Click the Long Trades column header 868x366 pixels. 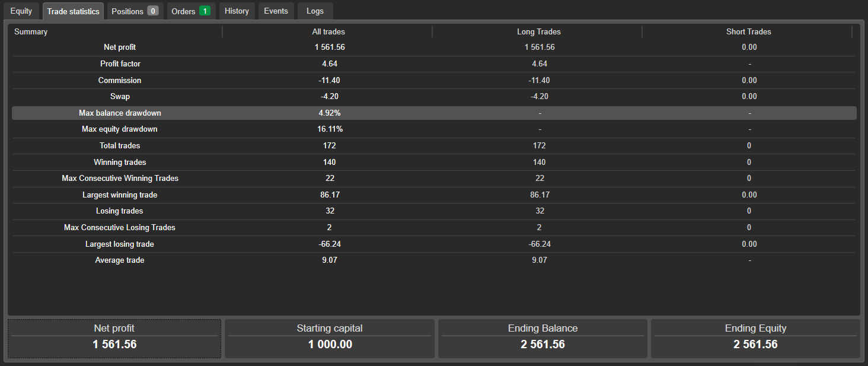tap(539, 31)
